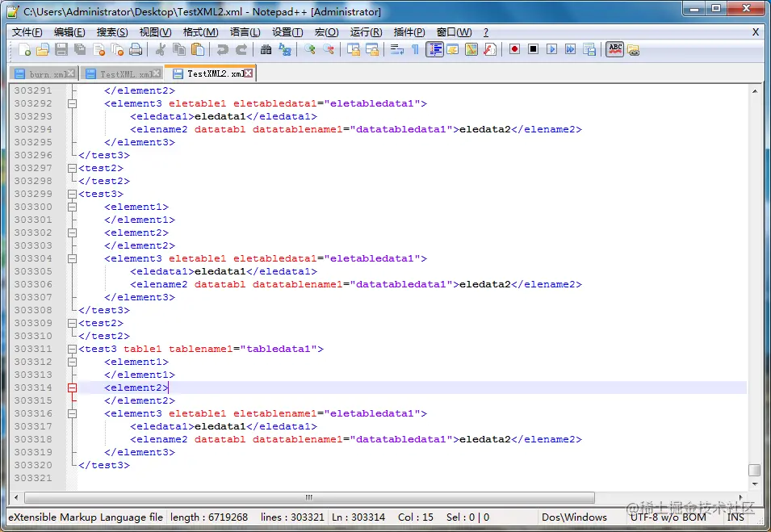The height and width of the screenshot is (532, 771).
Task: Click line number 303308 in the margin
Action: click(x=33, y=310)
